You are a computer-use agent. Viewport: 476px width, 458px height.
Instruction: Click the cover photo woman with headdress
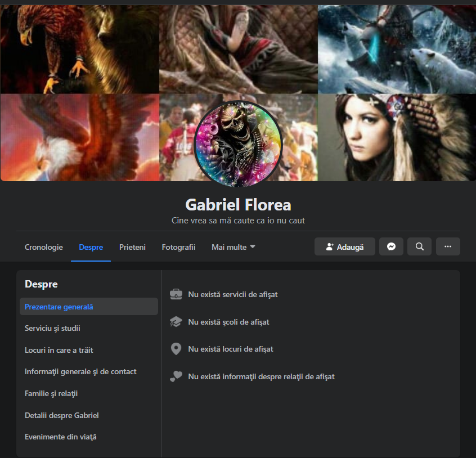397,137
